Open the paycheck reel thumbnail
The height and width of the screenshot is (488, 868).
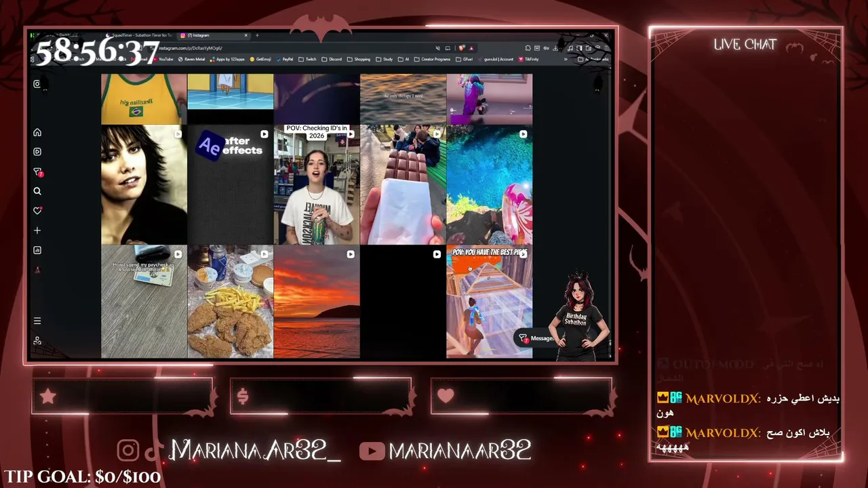pos(144,302)
